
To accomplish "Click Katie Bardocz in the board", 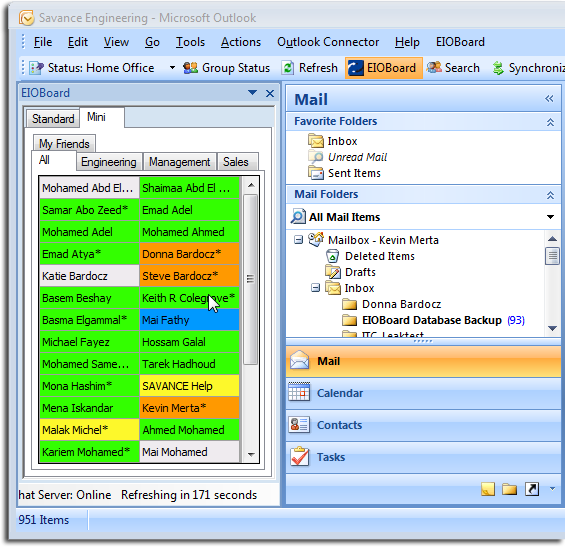I will pos(89,276).
